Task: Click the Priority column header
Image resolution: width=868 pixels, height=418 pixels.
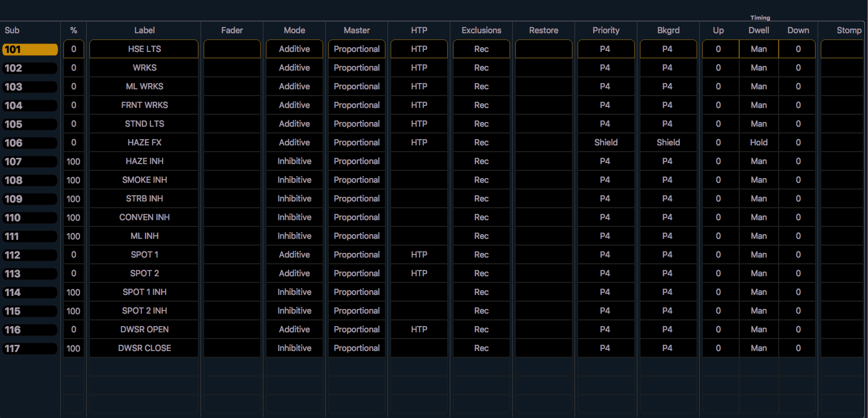Action: (606, 30)
